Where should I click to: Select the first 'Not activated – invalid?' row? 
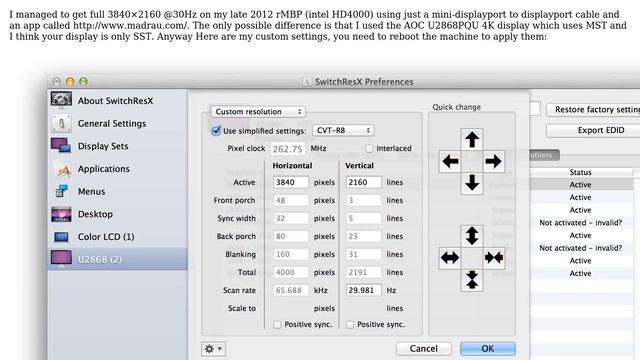[x=580, y=222]
